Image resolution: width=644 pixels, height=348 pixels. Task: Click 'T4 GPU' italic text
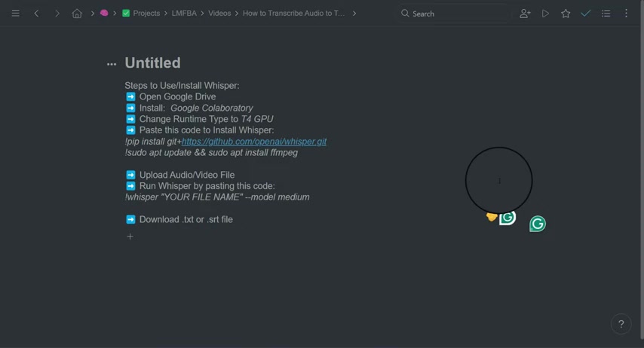pyautogui.click(x=257, y=119)
